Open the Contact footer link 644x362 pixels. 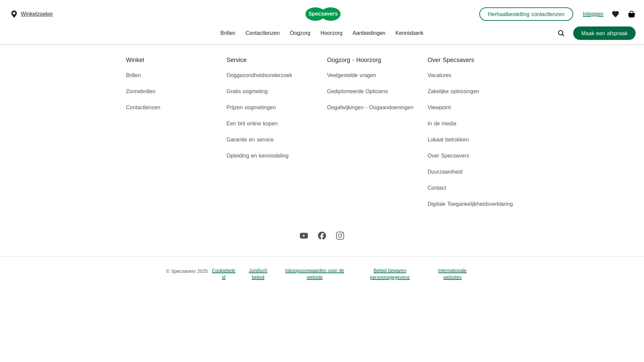tap(437, 188)
